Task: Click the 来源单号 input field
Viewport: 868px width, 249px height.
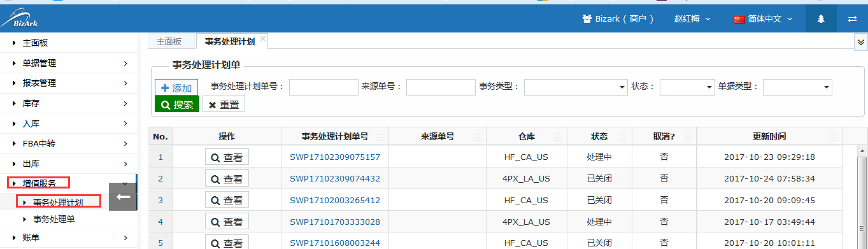Action: (441, 87)
